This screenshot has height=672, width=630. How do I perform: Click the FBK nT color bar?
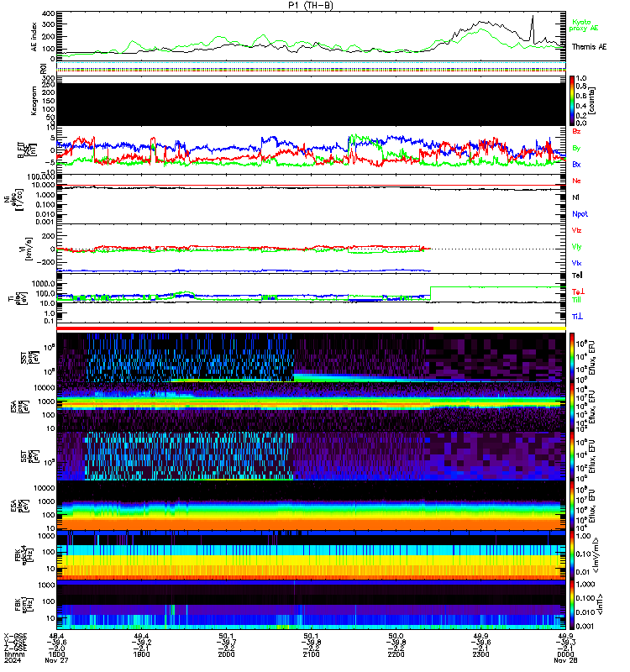pos(572,605)
